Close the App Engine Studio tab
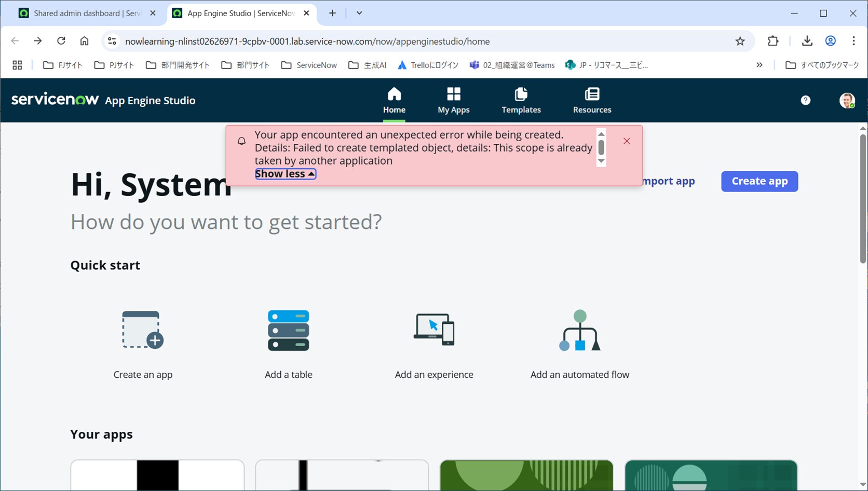The image size is (868, 491). (x=306, y=13)
